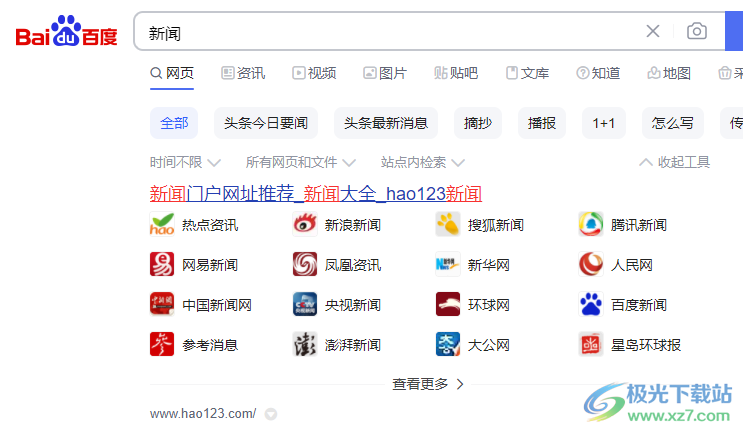
Task: Open the 凤凰资讯 text link
Action: pyautogui.click(x=353, y=265)
